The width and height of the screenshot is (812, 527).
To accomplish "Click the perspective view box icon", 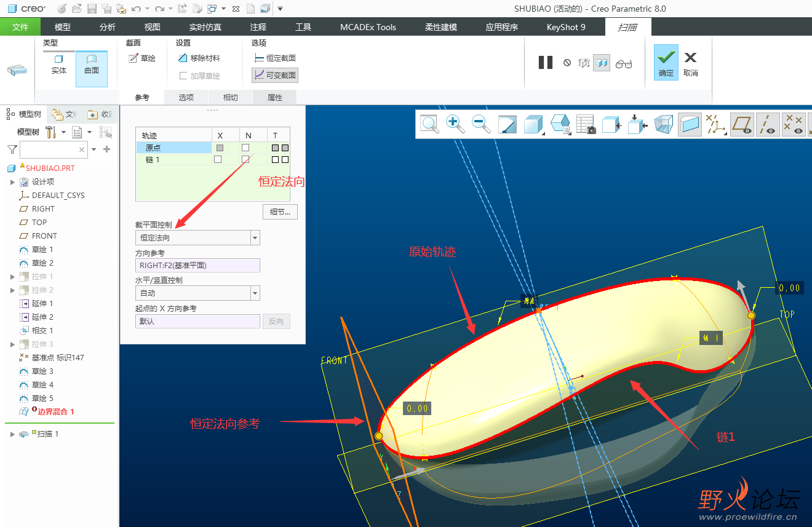I will [664, 125].
